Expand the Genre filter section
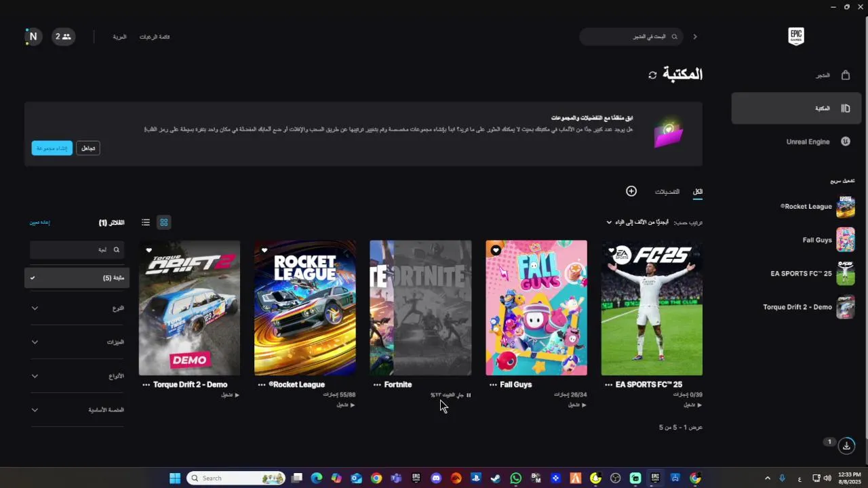Screen dimensions: 868x488 coord(77,308)
